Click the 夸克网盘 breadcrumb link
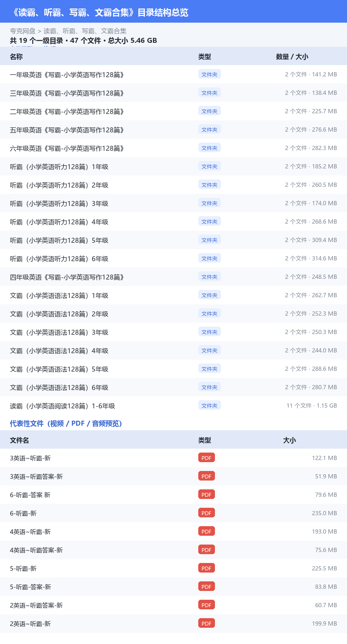Screen dimensions: 347x644 (x=23, y=31)
